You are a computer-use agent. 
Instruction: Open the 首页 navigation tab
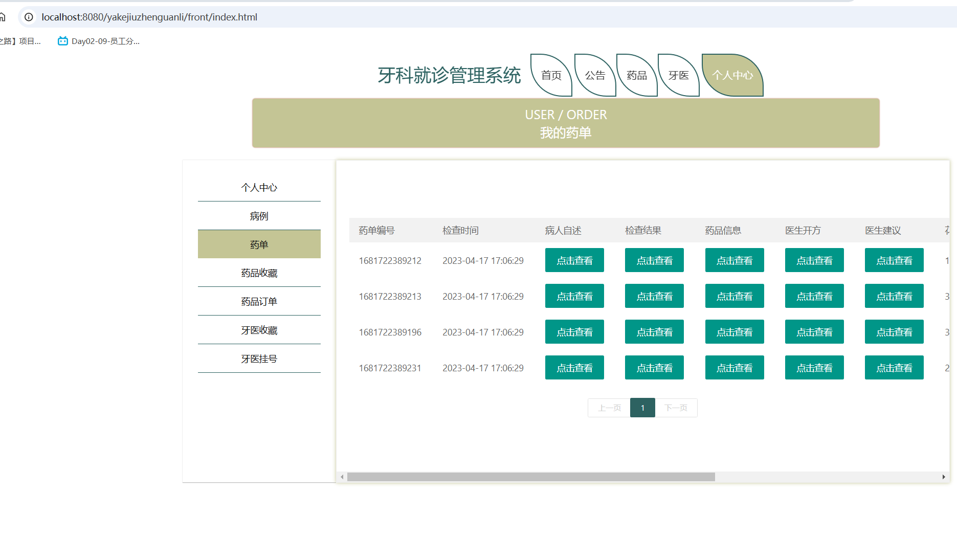click(551, 75)
